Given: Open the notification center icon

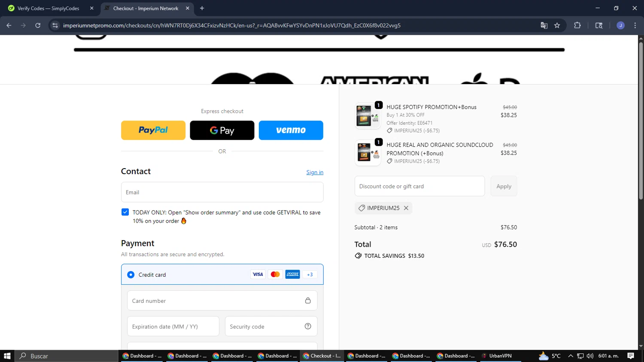Looking at the screenshot, I should [x=631, y=356].
